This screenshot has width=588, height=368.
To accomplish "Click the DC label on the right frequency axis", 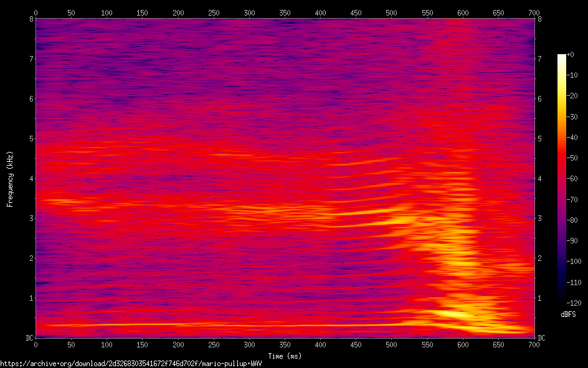I will (541, 337).
